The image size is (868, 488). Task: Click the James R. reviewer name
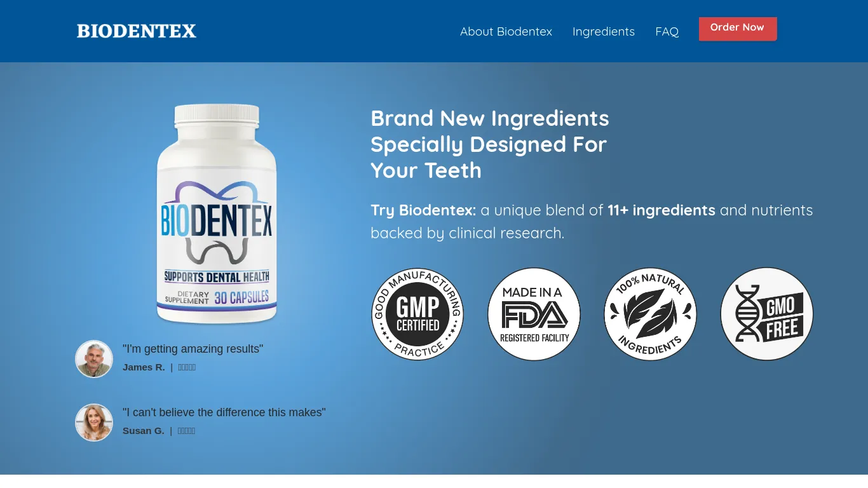point(144,367)
